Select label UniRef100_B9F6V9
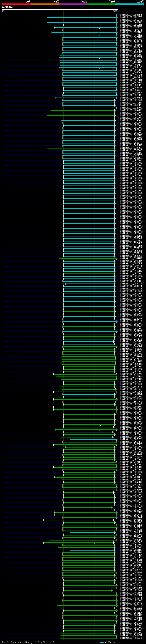Image resolution: width=146 pixels, height=644 pixels. pos(131,58)
